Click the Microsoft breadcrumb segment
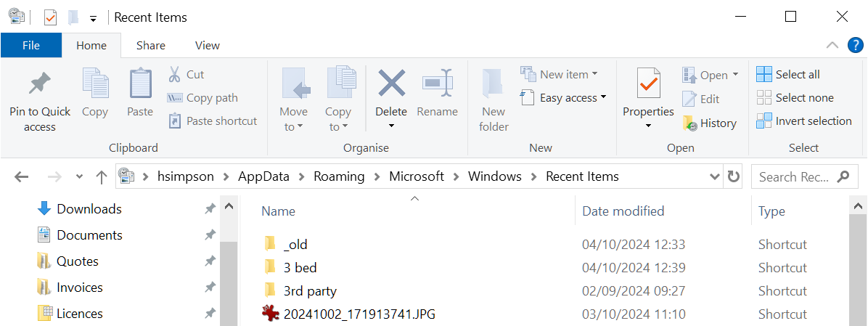The height and width of the screenshot is (326, 868). point(417,176)
